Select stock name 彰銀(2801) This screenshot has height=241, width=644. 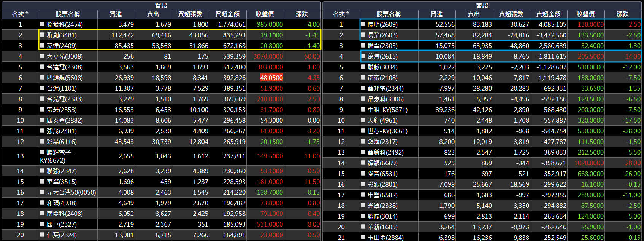(382, 184)
